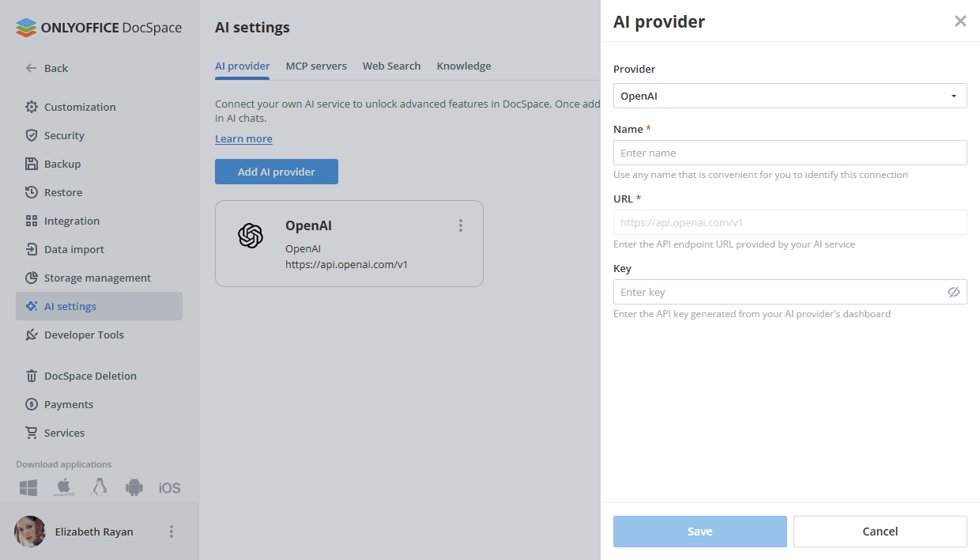Select Backup in the left sidebar

62,164
